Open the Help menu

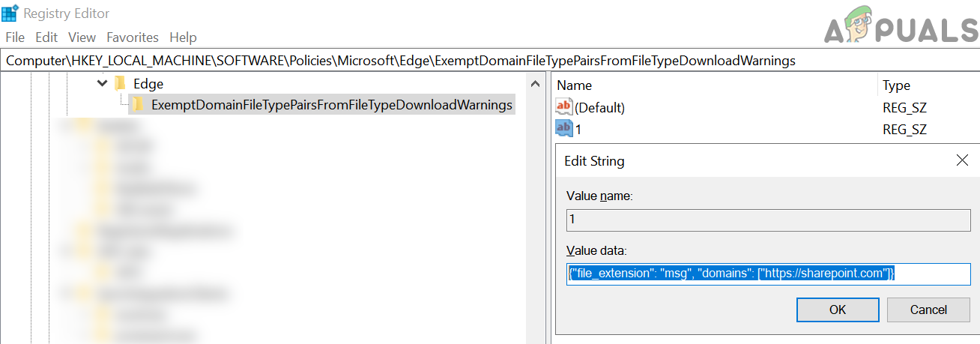click(x=183, y=37)
